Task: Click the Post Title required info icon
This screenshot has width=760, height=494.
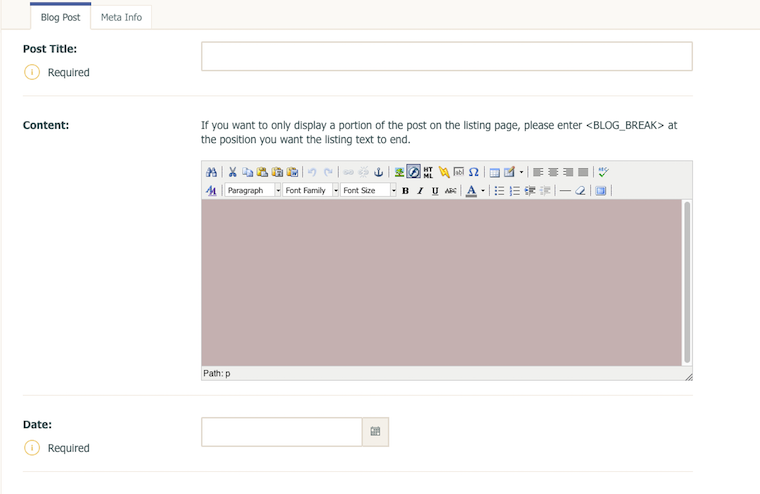Action: (32, 72)
